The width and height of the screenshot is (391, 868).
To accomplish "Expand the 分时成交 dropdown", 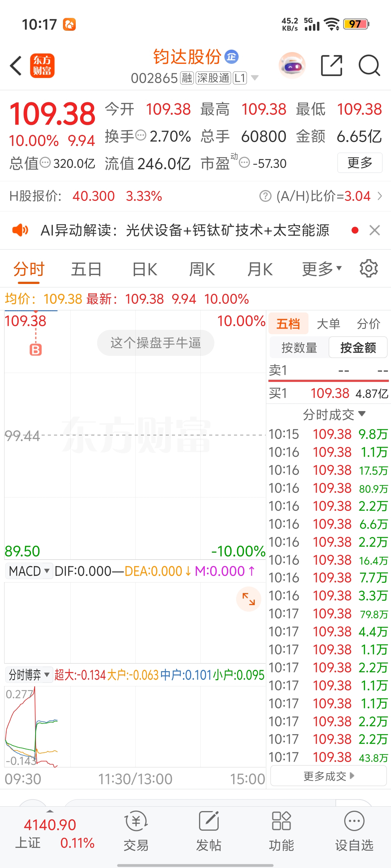I will coord(334,414).
